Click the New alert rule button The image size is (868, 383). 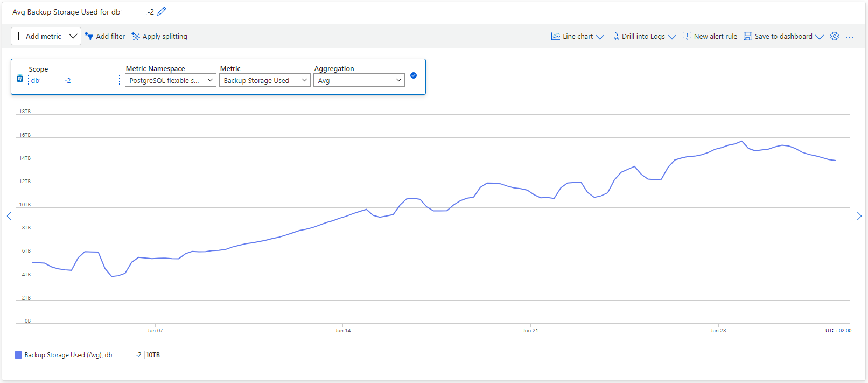(710, 36)
